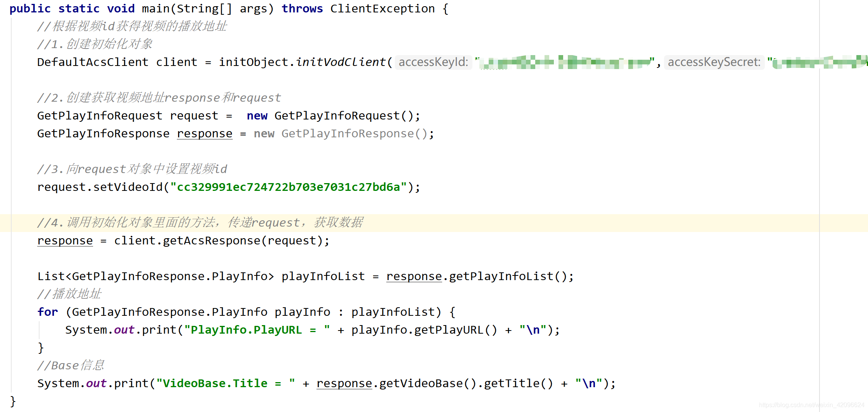Click the comment about response和request
The height and width of the screenshot is (412, 868).
[159, 98]
